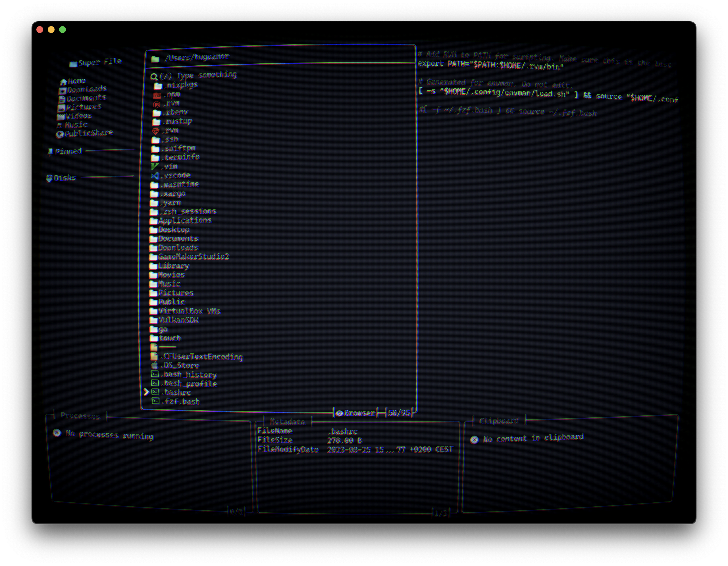Click the FileSize value 278.00 B
Image resolution: width=728 pixels, height=566 pixels.
(x=344, y=440)
